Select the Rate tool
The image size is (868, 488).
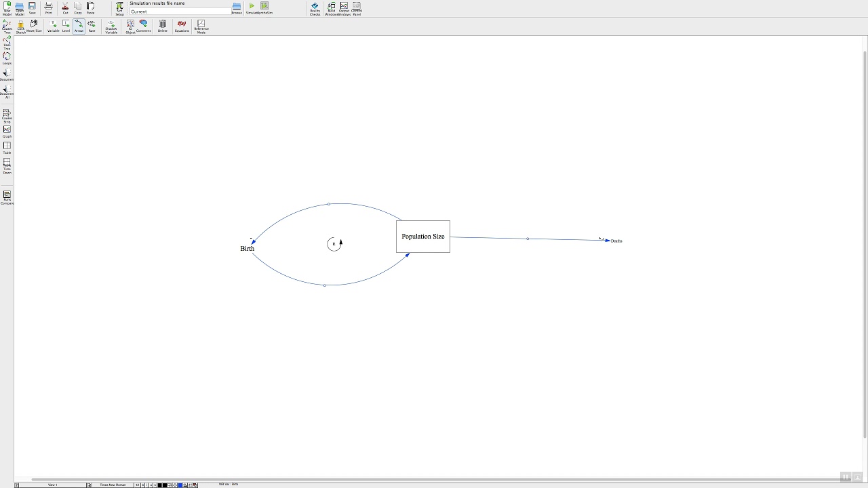click(x=92, y=26)
